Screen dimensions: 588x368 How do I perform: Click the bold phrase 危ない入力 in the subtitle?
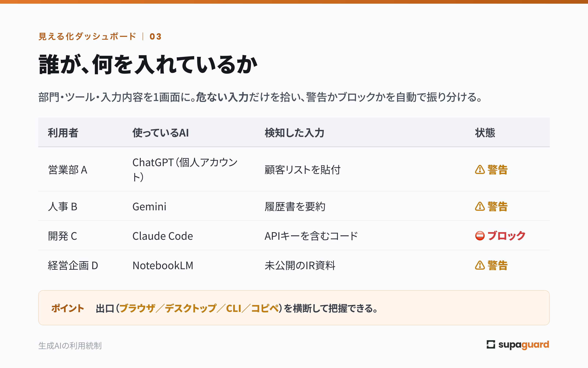[x=222, y=97]
